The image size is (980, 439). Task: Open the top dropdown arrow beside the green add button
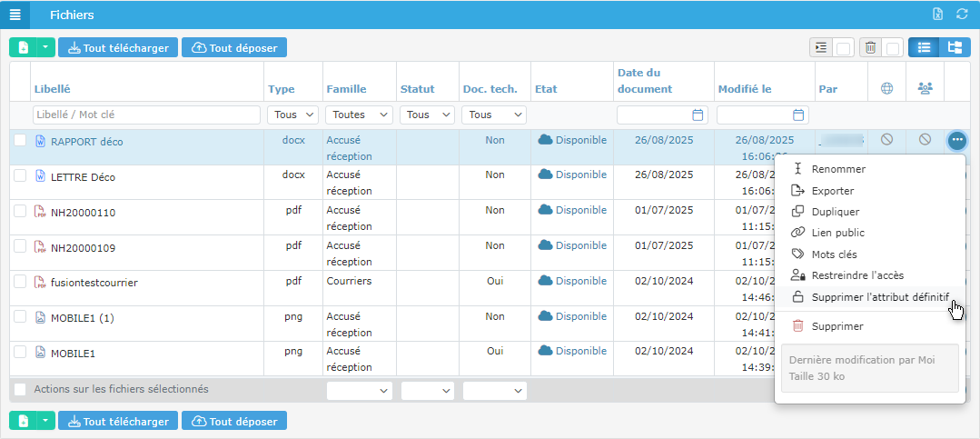coord(45,47)
